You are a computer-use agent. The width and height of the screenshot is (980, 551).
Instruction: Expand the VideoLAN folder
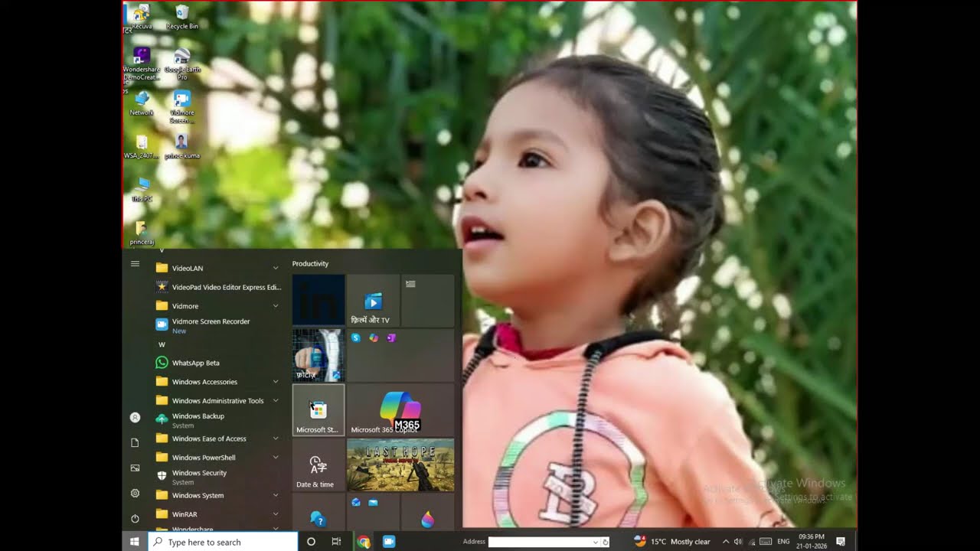coord(218,268)
